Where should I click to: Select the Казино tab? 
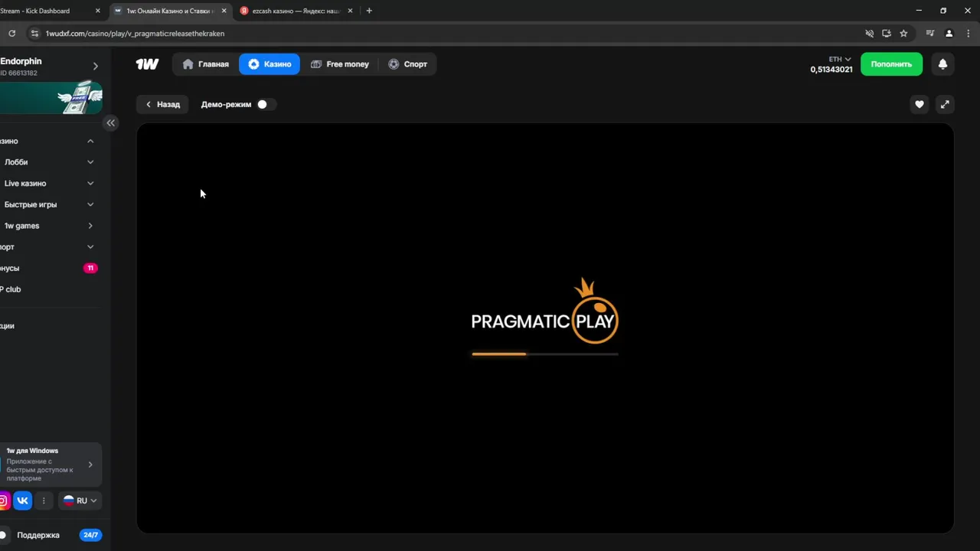pos(269,64)
